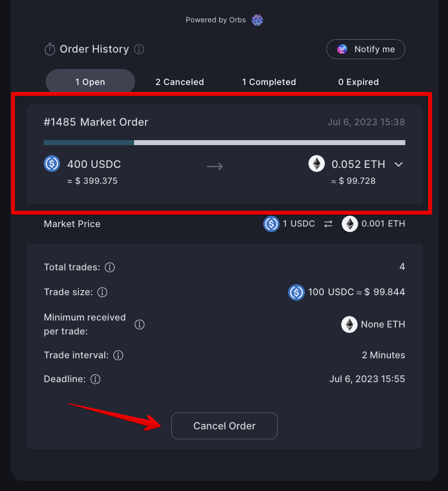Click the USDC token icon next to 400
Screen dimensions: 448x491
pyautogui.click(x=52, y=164)
